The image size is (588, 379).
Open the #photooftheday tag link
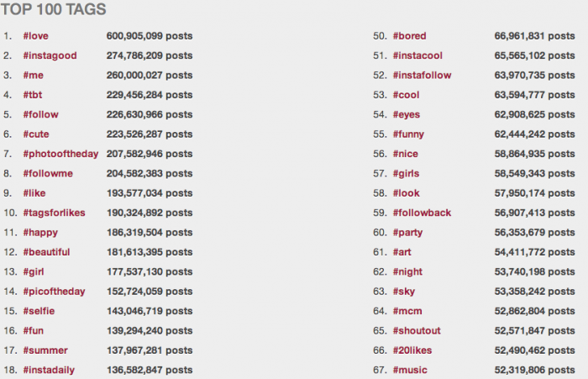60,154
